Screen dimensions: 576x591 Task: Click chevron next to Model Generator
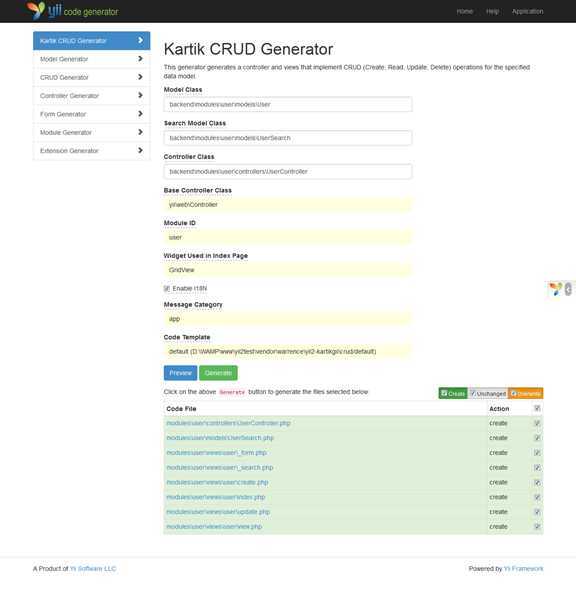[140, 59]
